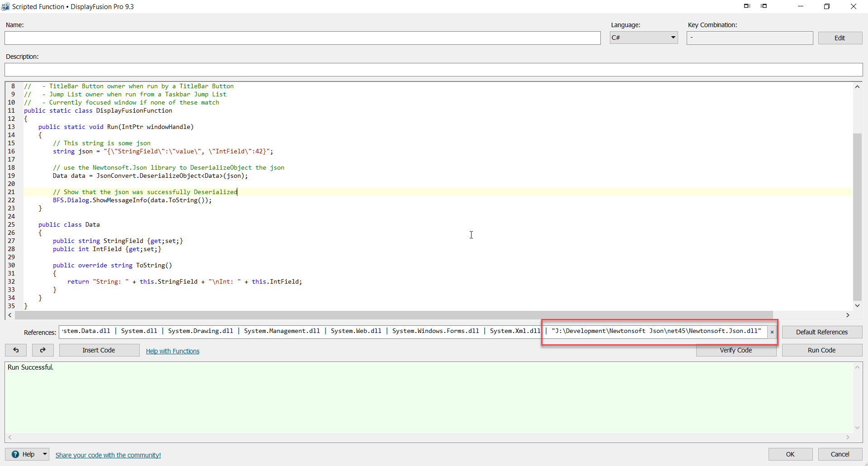Viewport: 868px width, 466px height.
Task: Remove the Newtonsoft.Json.dll reference with x
Action: (772, 332)
